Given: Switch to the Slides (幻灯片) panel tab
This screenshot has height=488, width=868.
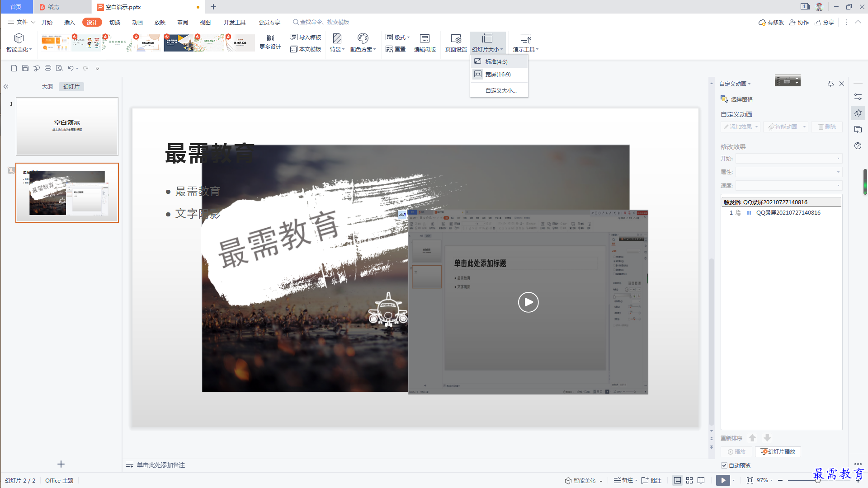Looking at the screenshot, I should point(71,87).
